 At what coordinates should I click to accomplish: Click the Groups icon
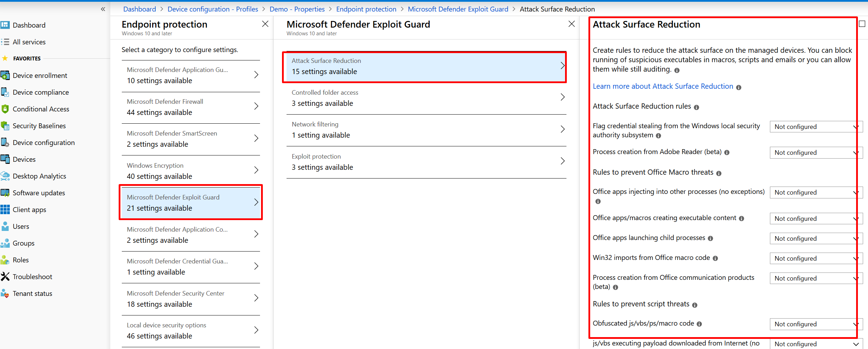(x=5, y=243)
